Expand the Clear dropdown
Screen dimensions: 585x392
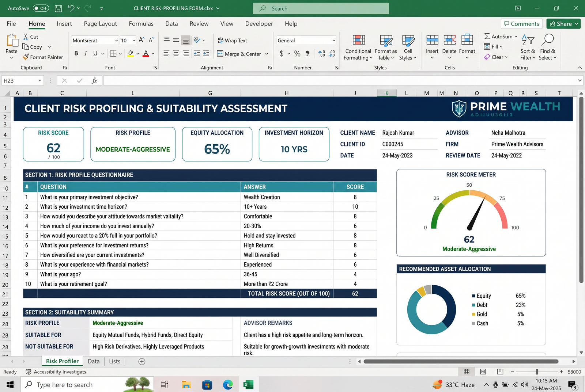(506, 57)
